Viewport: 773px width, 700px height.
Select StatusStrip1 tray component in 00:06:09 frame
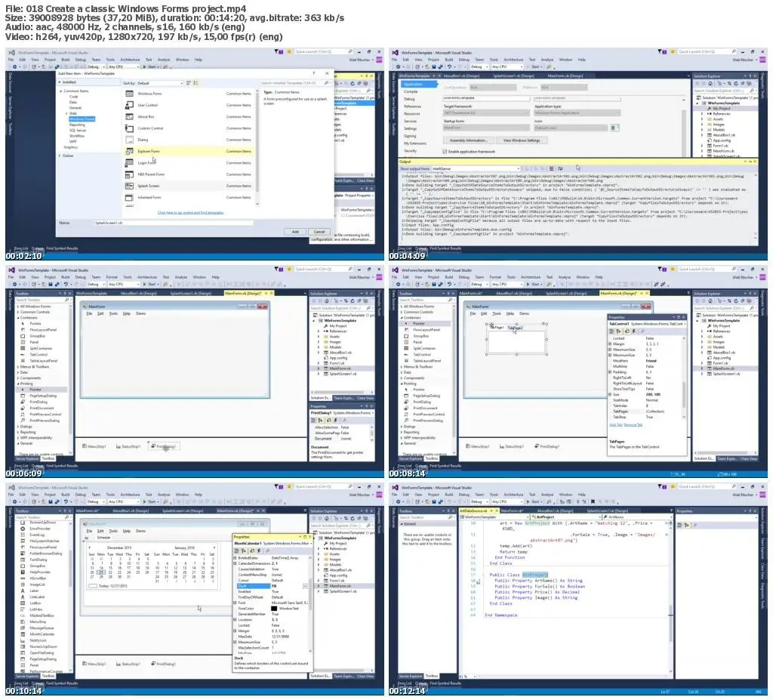coord(128,446)
